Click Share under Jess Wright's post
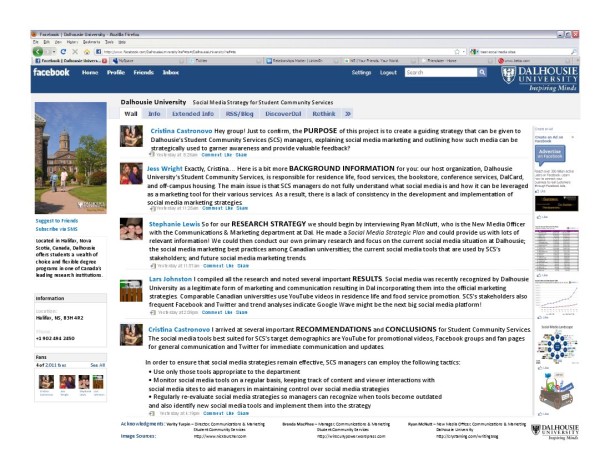The image size is (610, 471). [x=242, y=208]
